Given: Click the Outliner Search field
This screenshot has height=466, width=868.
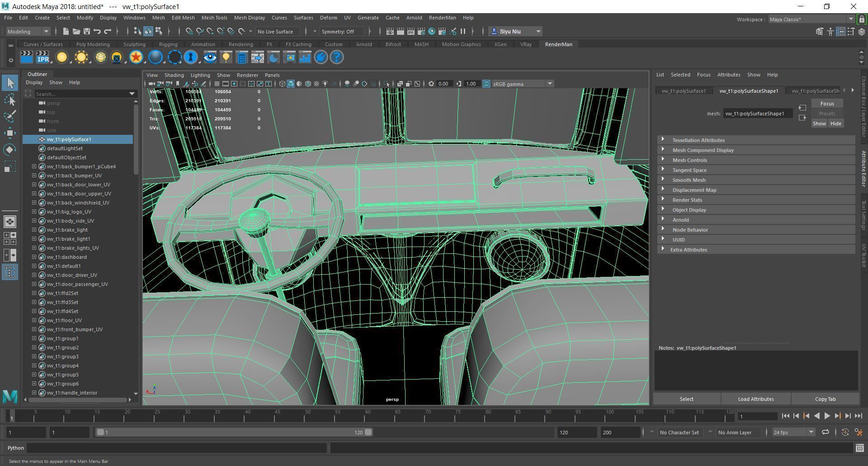Looking at the screenshot, I should point(85,94).
